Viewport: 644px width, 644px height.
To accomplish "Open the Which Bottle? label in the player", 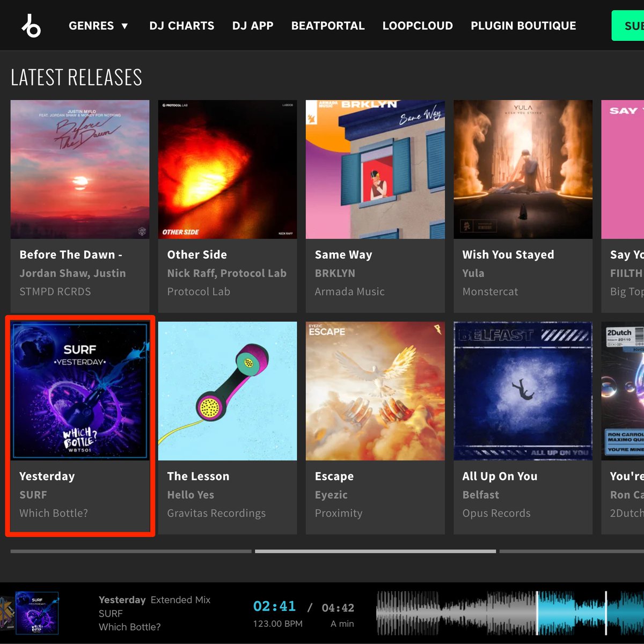I will 130,627.
